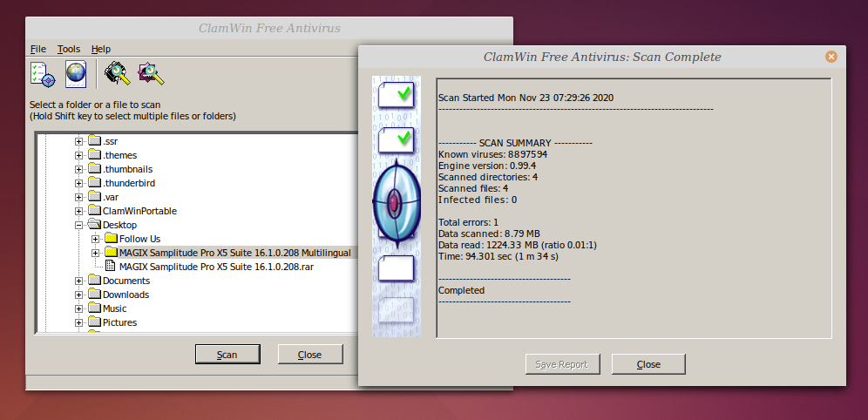Click the .thunderbird folder icon
The height and width of the screenshot is (420, 868).
[x=95, y=183]
